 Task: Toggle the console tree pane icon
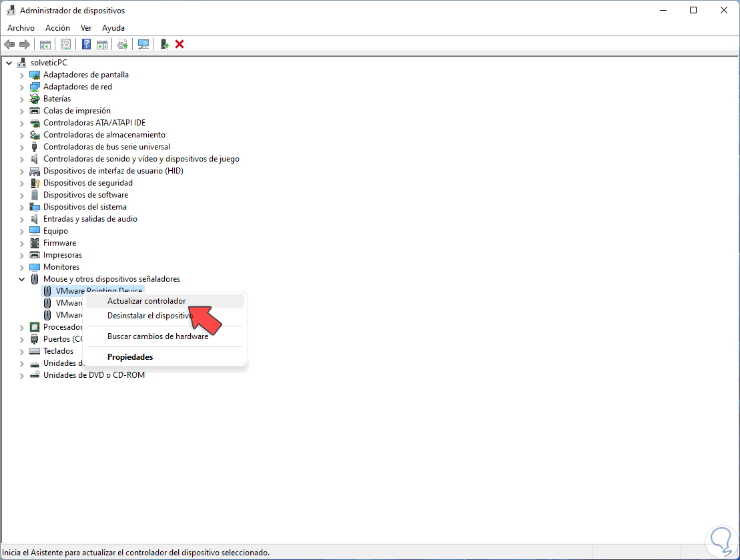pos(45,44)
